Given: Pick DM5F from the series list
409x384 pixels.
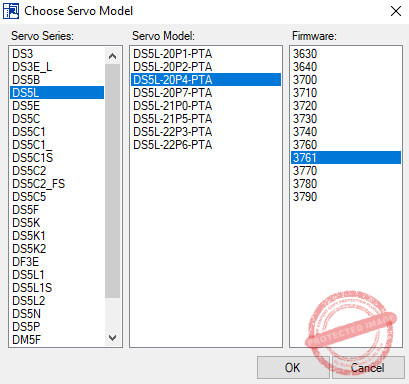Looking at the screenshot, I should pyautogui.click(x=57, y=340).
